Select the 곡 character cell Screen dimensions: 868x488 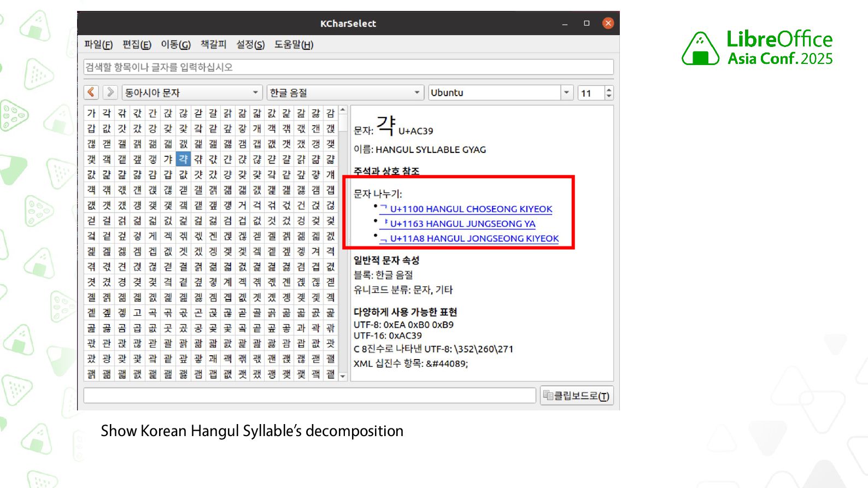pos(153,312)
